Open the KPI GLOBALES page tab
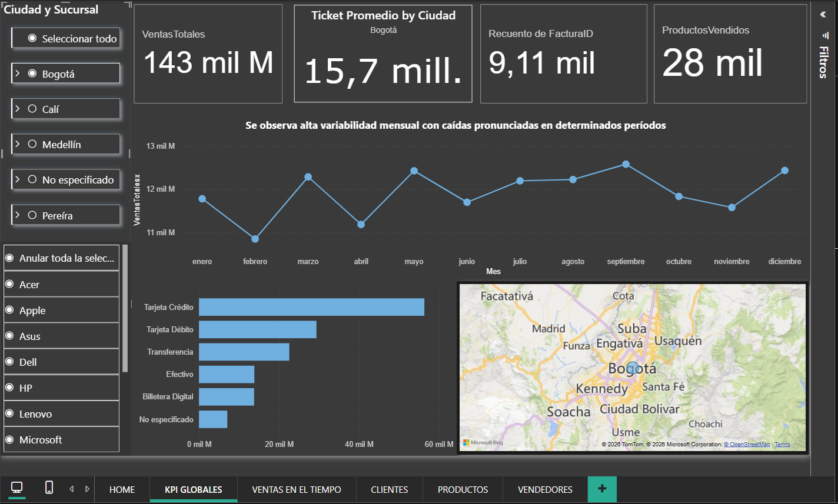The image size is (838, 504). click(194, 489)
